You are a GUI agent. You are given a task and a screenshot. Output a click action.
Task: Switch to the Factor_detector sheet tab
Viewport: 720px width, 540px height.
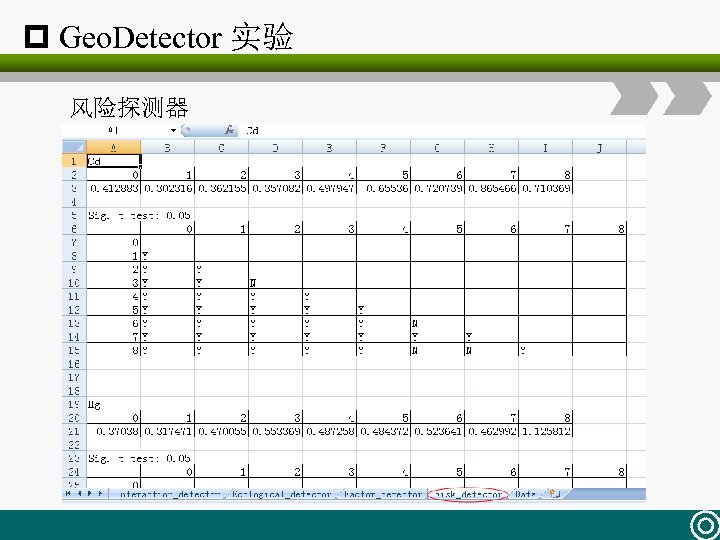(x=382, y=495)
